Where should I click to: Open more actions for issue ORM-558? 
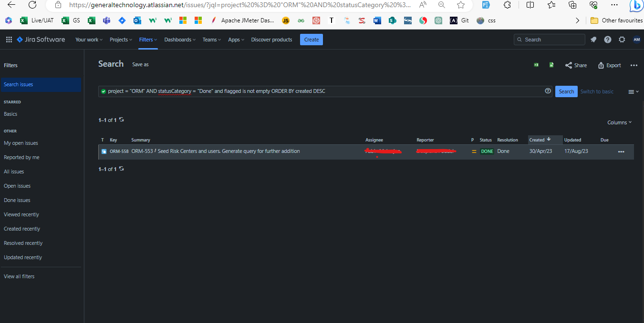coord(621,151)
